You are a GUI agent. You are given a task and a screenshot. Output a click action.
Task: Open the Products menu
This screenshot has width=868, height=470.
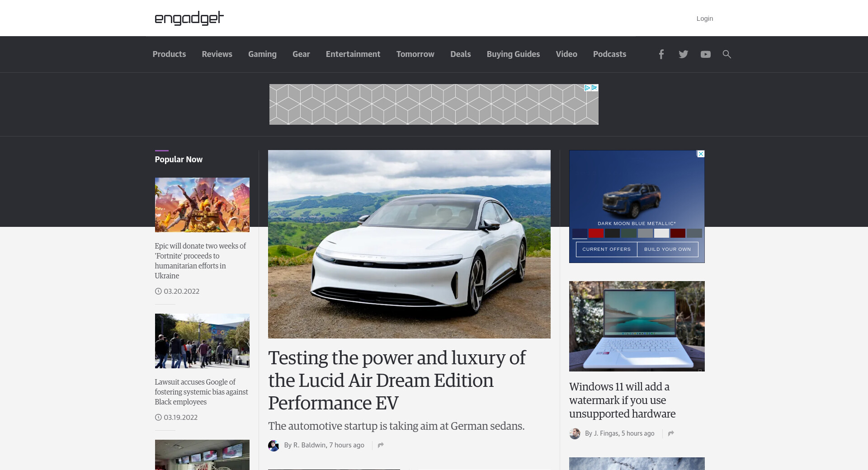pos(169,54)
